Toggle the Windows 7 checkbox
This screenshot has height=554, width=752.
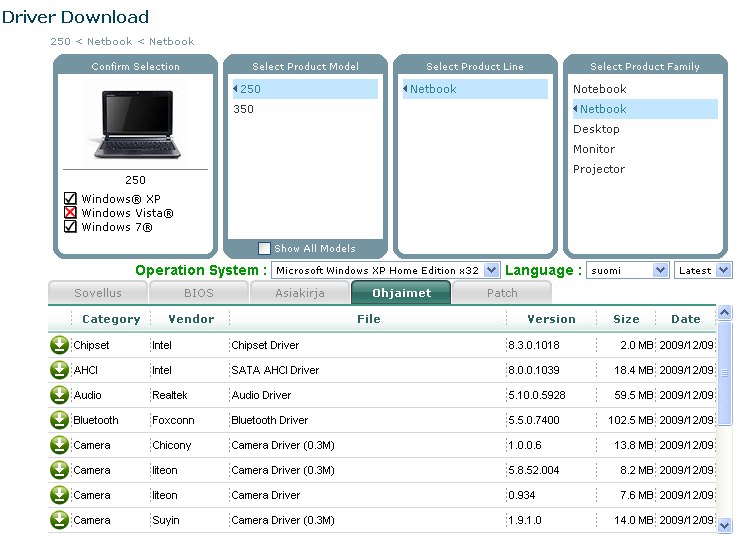(x=71, y=227)
